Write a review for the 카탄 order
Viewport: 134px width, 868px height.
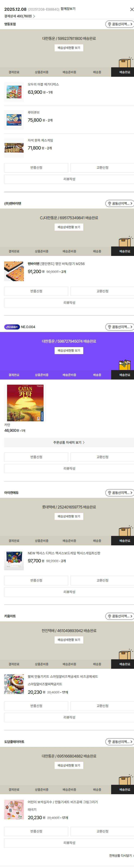(69, 468)
